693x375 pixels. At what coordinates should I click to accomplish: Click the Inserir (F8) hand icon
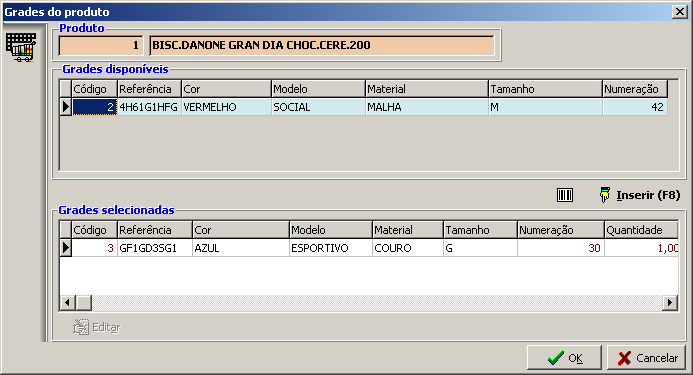click(x=604, y=195)
